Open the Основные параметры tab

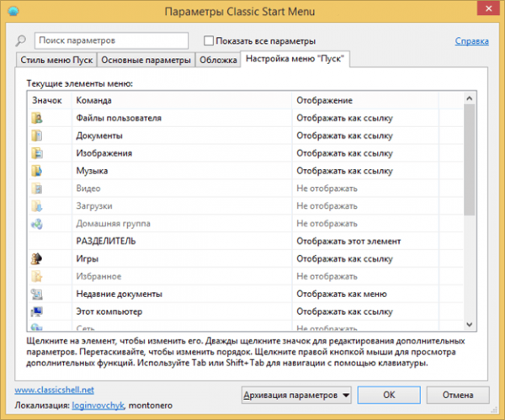point(146,60)
